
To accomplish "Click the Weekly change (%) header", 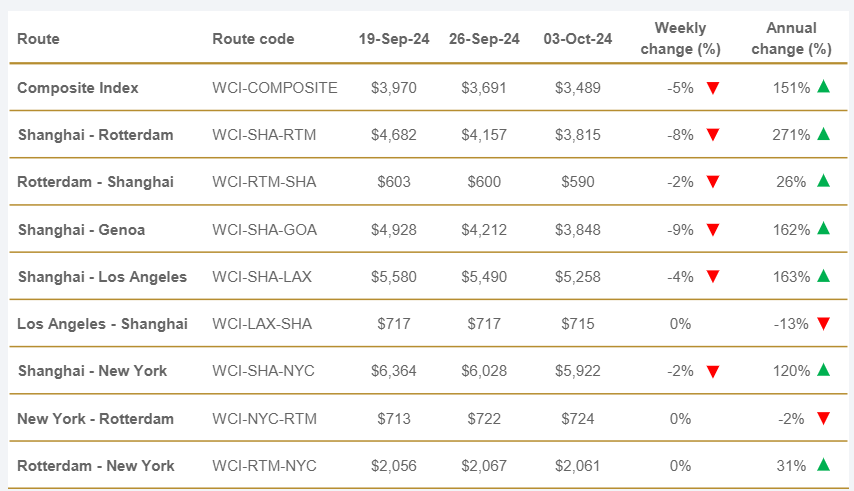I will tap(680, 38).
